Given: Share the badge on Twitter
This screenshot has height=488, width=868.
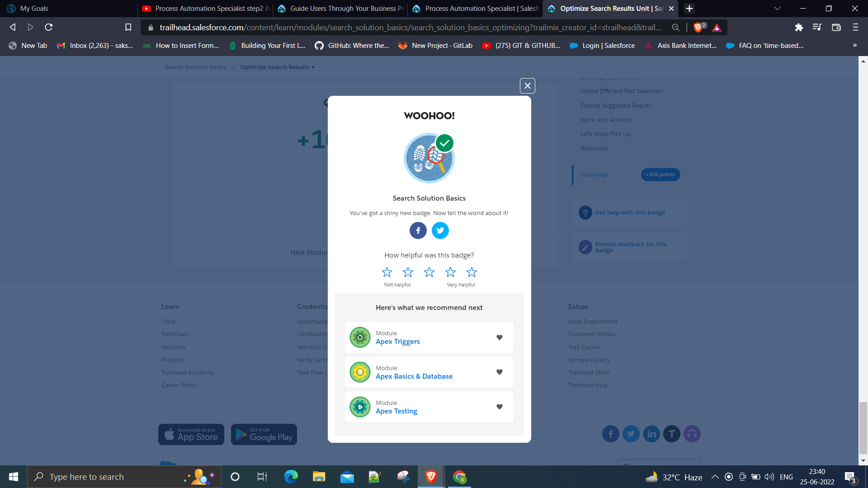Looking at the screenshot, I should pos(440,230).
